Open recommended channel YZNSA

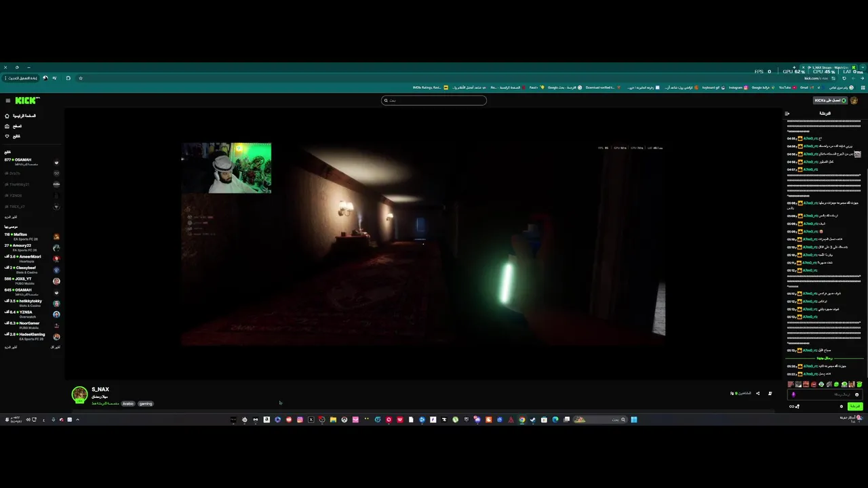pyautogui.click(x=32, y=314)
